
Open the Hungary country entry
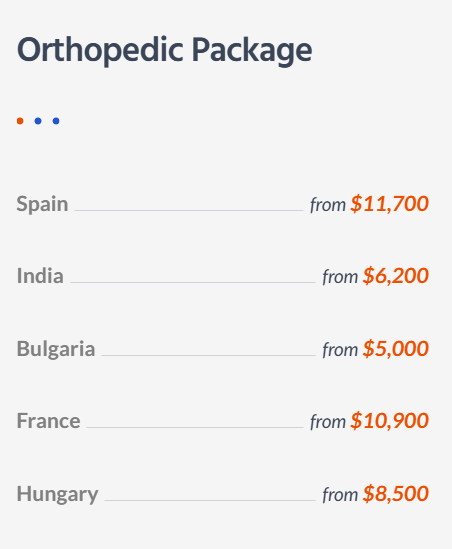pyautogui.click(x=57, y=494)
